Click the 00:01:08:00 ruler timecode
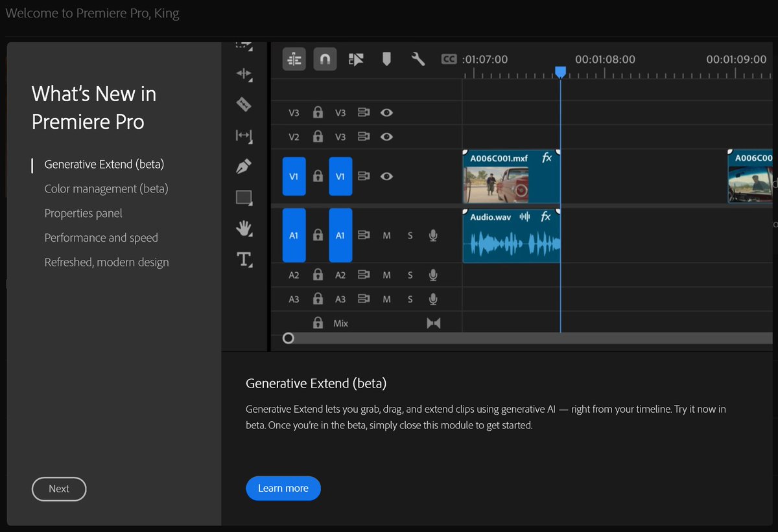Viewport: 778px width, 532px height. pyautogui.click(x=605, y=59)
